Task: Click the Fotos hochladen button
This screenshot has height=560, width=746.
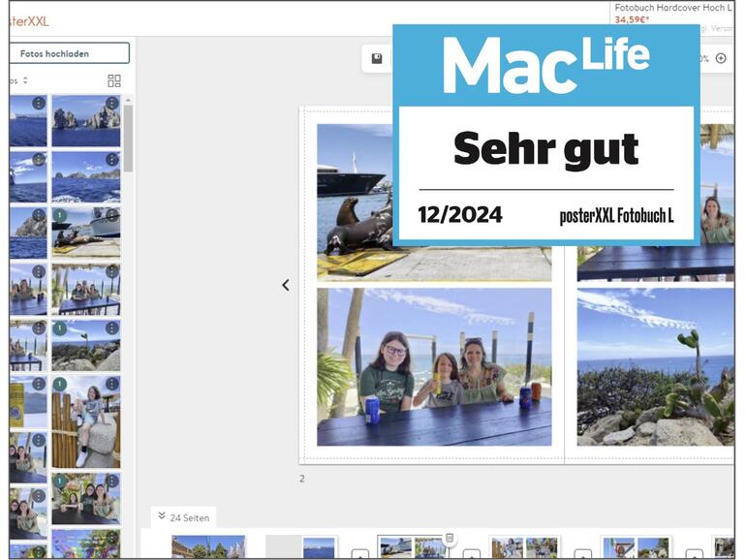Action: point(69,53)
